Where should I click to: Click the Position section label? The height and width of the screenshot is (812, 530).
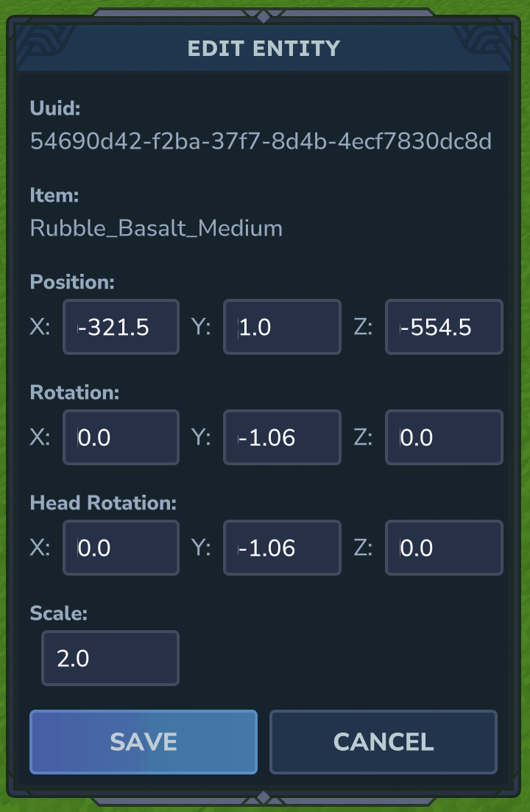tap(72, 282)
